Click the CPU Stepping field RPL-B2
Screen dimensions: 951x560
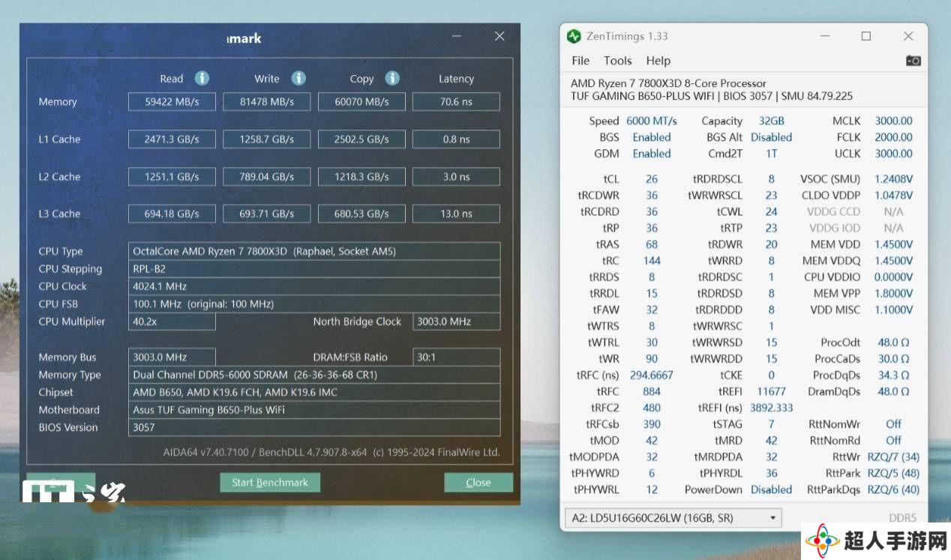(x=314, y=268)
